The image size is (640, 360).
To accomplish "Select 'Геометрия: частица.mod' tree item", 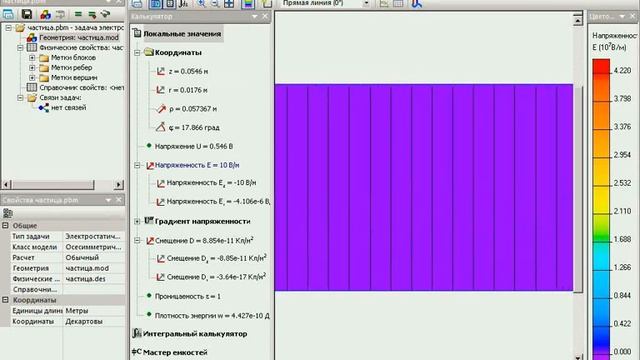I will coord(79,38).
